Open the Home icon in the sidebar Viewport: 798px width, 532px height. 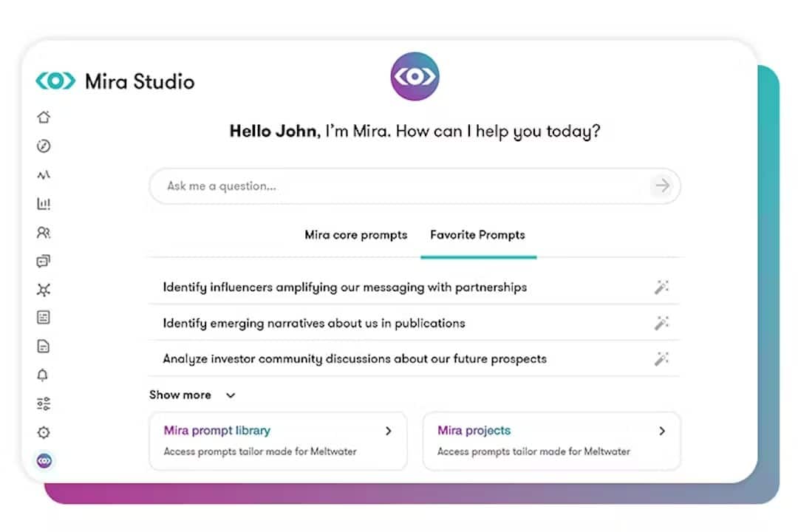44,117
